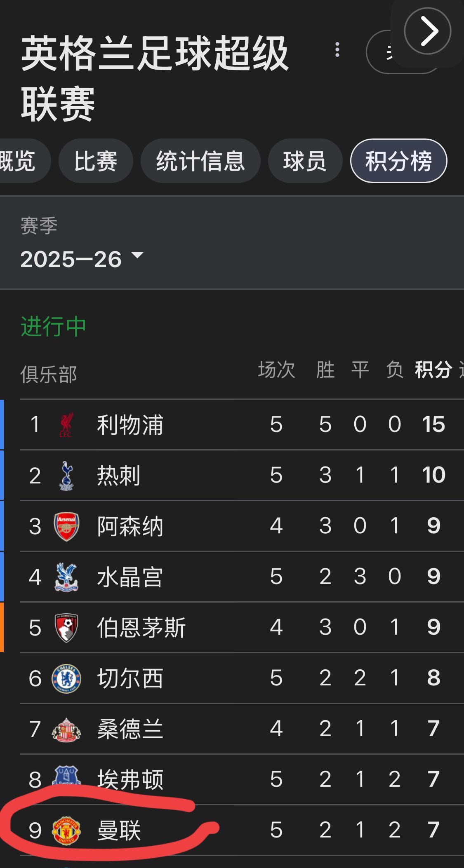464x868 pixels.
Task: Click the Crystal Palace club crest
Action: pyautogui.click(x=66, y=577)
